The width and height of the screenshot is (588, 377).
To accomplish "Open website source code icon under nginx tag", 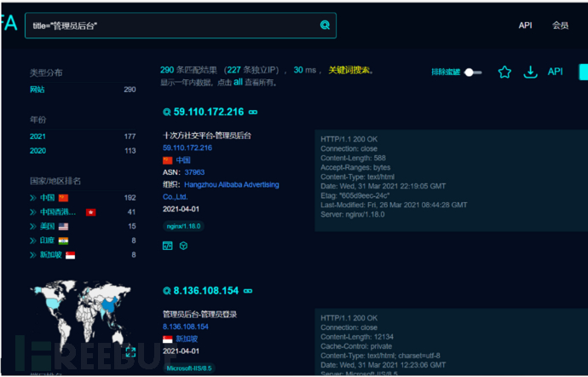I will coord(168,246).
